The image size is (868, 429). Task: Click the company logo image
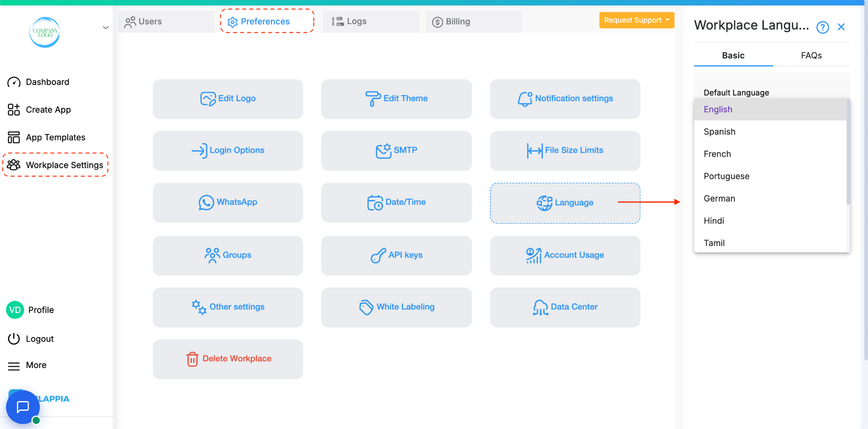(45, 32)
